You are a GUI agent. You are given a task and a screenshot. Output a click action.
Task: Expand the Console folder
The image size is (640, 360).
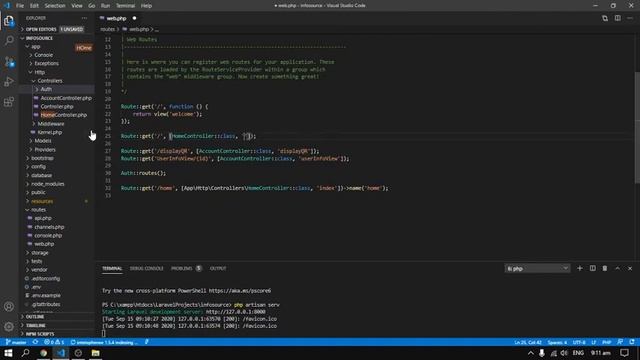tap(43, 55)
